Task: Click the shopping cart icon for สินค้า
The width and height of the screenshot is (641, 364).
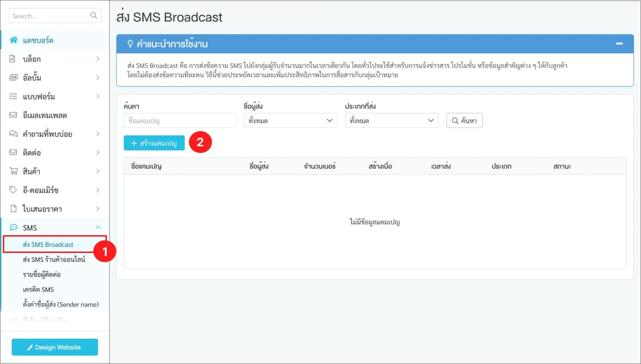Action: coord(13,171)
